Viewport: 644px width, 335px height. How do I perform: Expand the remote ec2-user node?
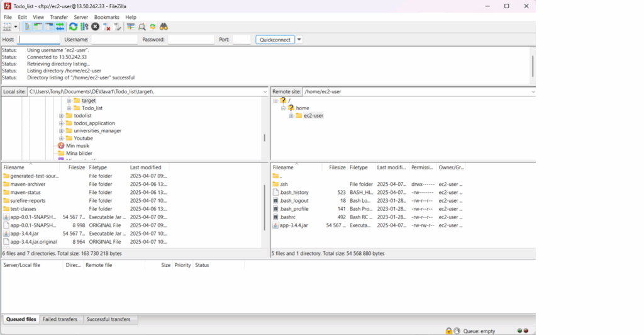point(291,116)
